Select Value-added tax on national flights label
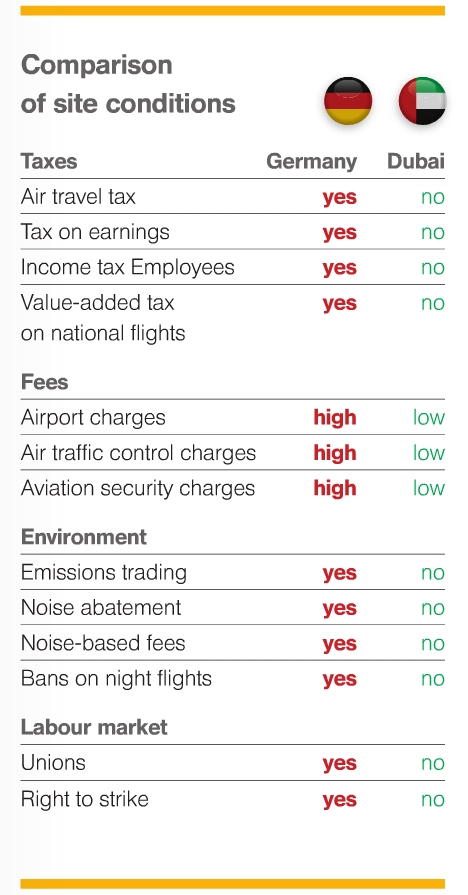This screenshot has width=468, height=895. pyautogui.click(x=103, y=318)
